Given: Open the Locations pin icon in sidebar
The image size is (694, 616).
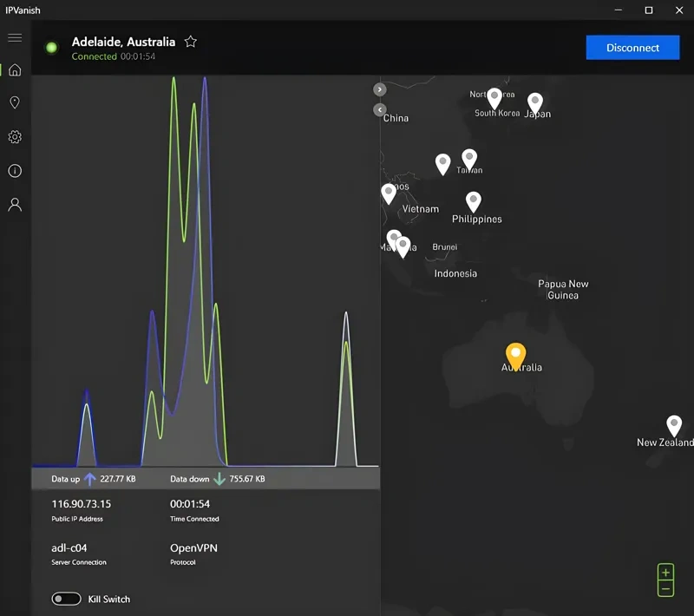Looking at the screenshot, I should tap(15, 103).
